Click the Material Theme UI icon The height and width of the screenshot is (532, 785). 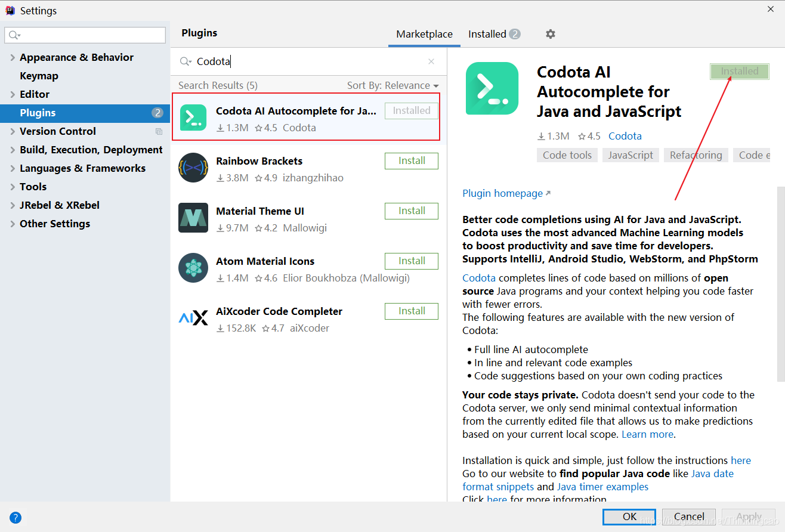[193, 218]
